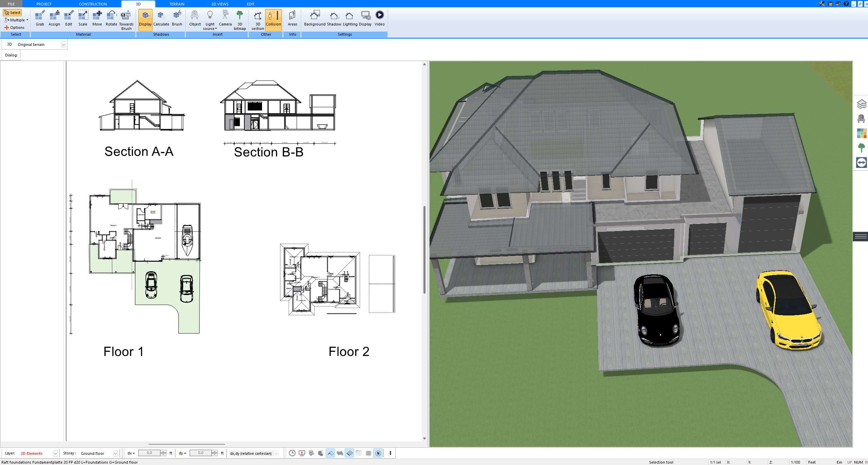The image size is (868, 465).
Task: Select the Assign material tool
Action: click(54, 18)
